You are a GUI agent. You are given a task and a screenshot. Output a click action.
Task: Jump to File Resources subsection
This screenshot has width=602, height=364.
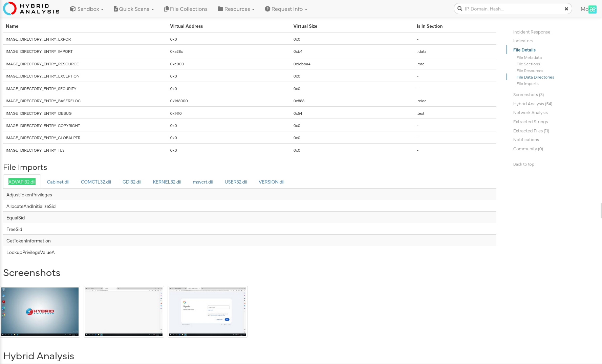[530, 71]
